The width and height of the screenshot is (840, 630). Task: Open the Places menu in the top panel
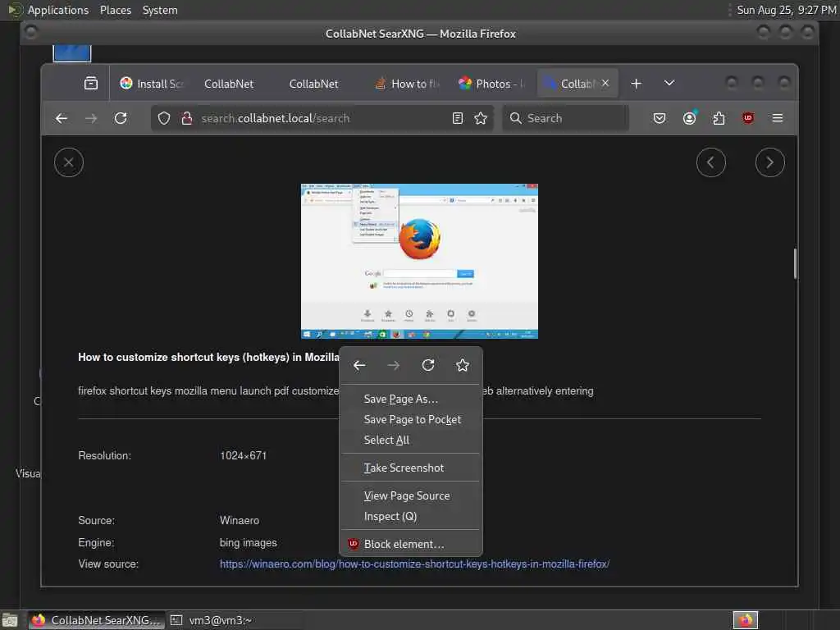[115, 10]
